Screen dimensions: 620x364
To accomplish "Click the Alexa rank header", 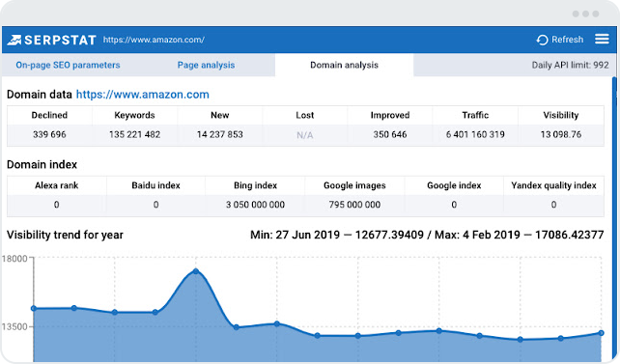I will 57,185.
